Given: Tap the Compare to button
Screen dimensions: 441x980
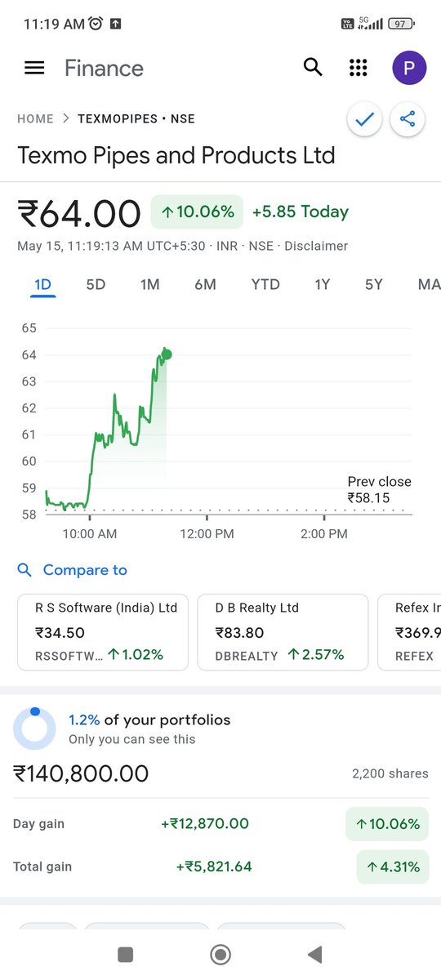Looking at the screenshot, I should tap(73, 570).
